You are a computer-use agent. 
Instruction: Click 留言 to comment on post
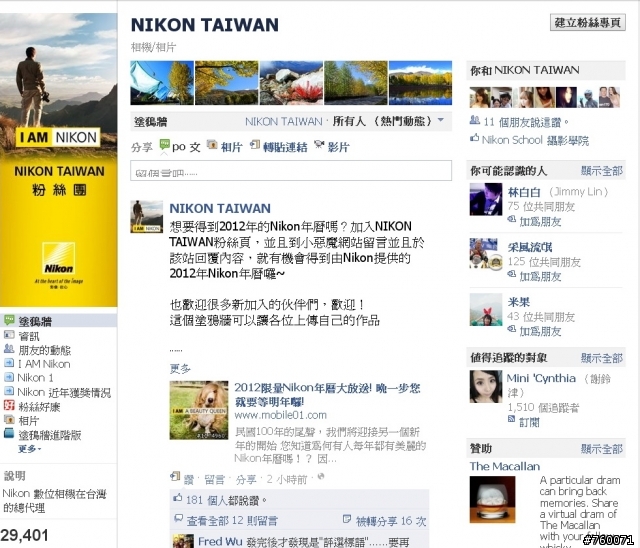click(214, 479)
